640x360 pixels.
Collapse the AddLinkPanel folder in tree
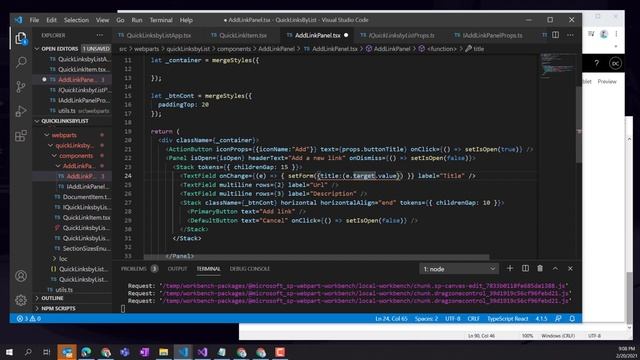tap(79, 166)
